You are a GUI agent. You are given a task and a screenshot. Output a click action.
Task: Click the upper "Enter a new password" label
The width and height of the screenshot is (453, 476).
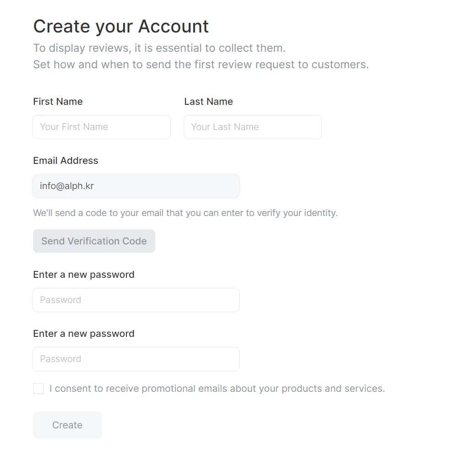[x=84, y=275]
